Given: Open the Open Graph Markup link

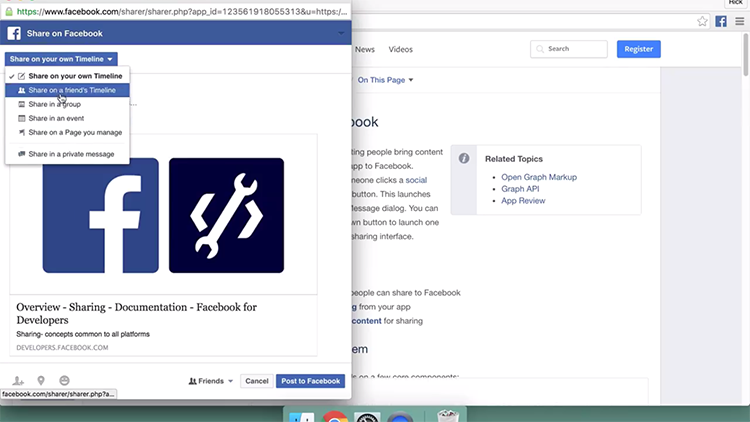Looking at the screenshot, I should coord(539,177).
